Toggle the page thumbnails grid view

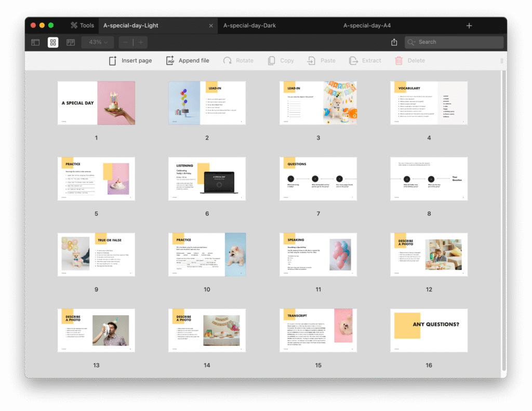click(x=53, y=42)
